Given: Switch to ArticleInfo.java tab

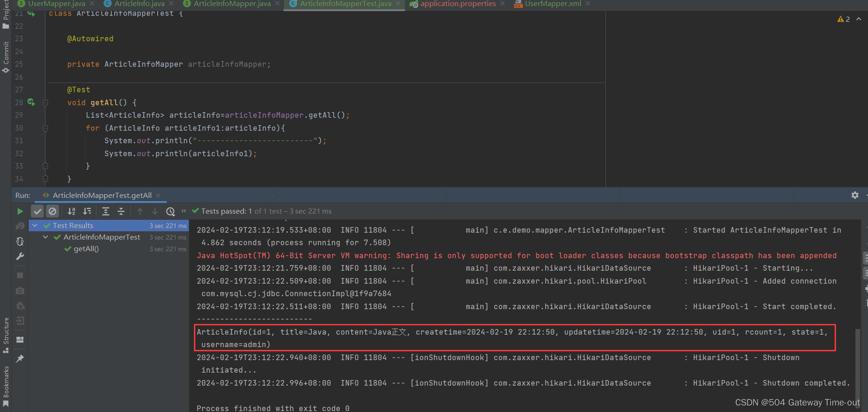Looking at the screenshot, I should click(139, 4).
